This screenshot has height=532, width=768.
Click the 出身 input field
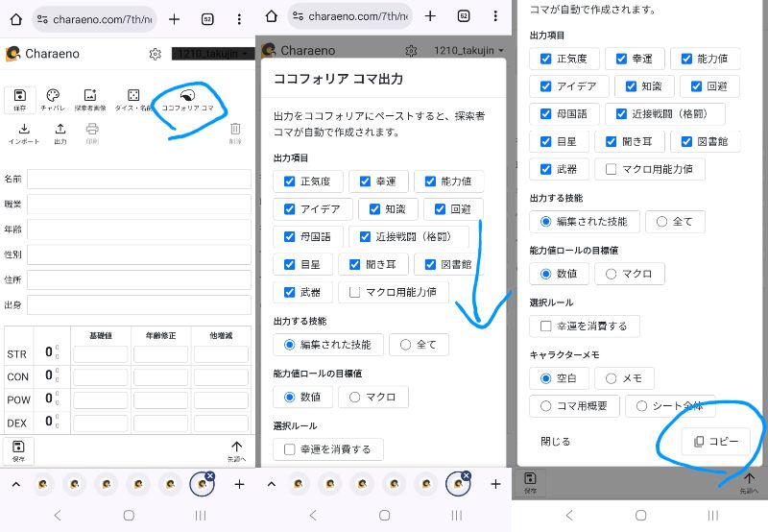138,304
